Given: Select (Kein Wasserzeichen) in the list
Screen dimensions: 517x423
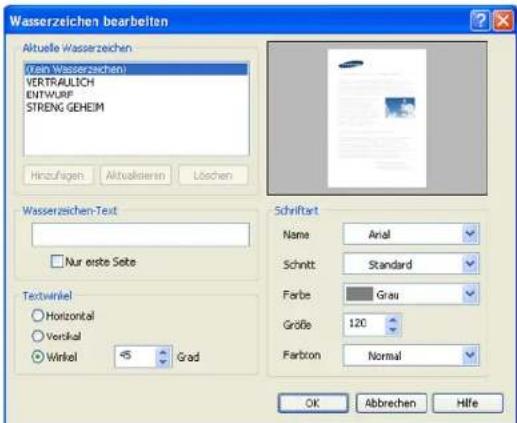Looking at the screenshot, I should coord(137,69).
